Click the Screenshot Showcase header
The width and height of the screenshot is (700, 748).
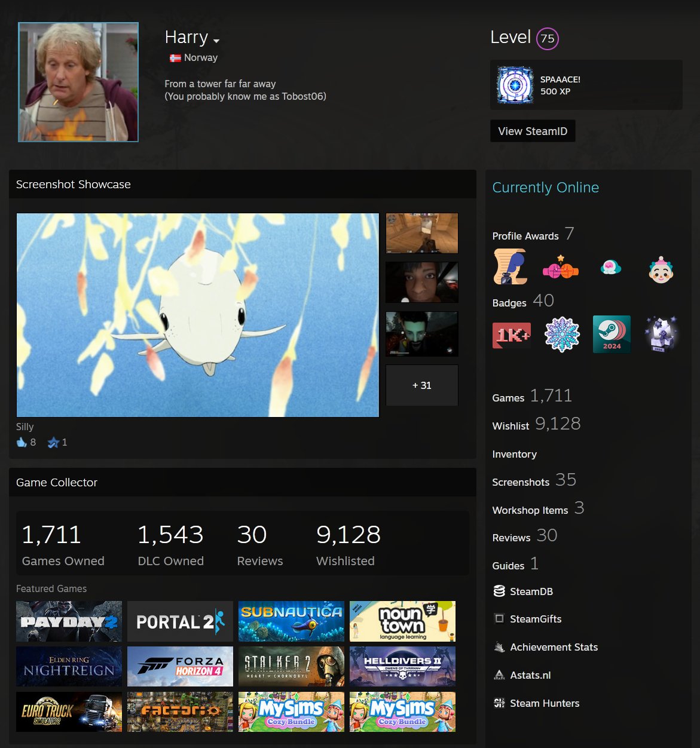pyautogui.click(x=243, y=184)
